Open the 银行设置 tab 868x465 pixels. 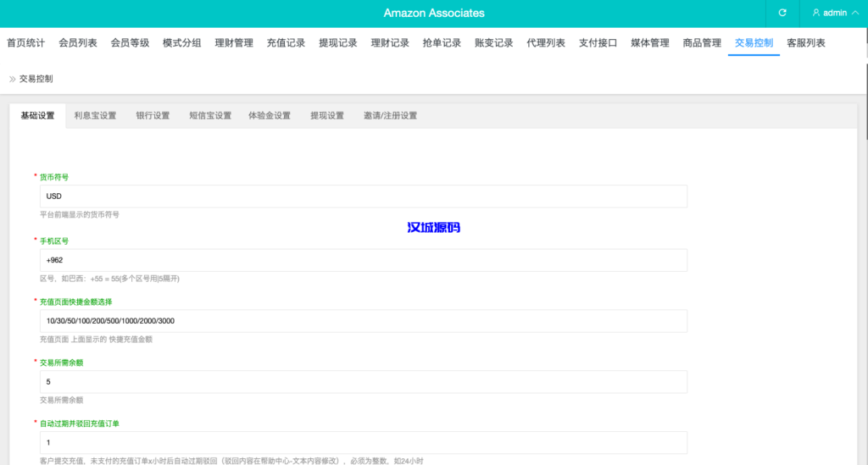(x=153, y=115)
